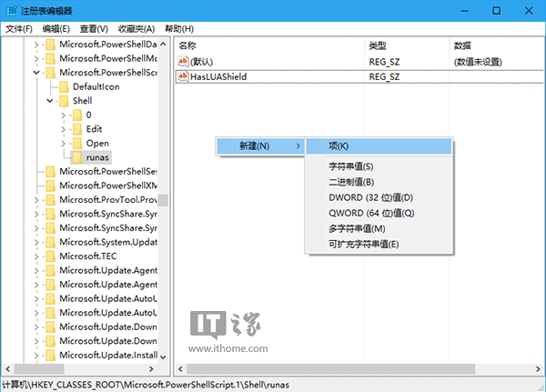The image size is (546, 392).
Task: Click the folder icon of key 0
Action: [x=77, y=115]
